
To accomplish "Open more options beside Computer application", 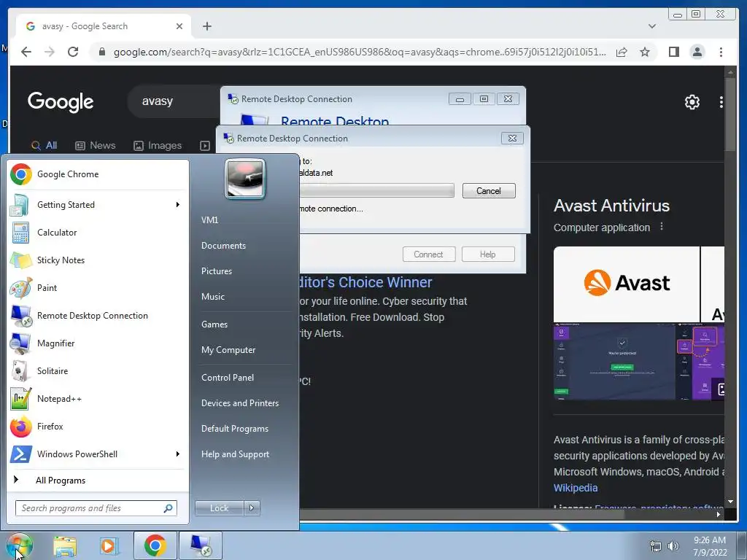I will 661,227.
